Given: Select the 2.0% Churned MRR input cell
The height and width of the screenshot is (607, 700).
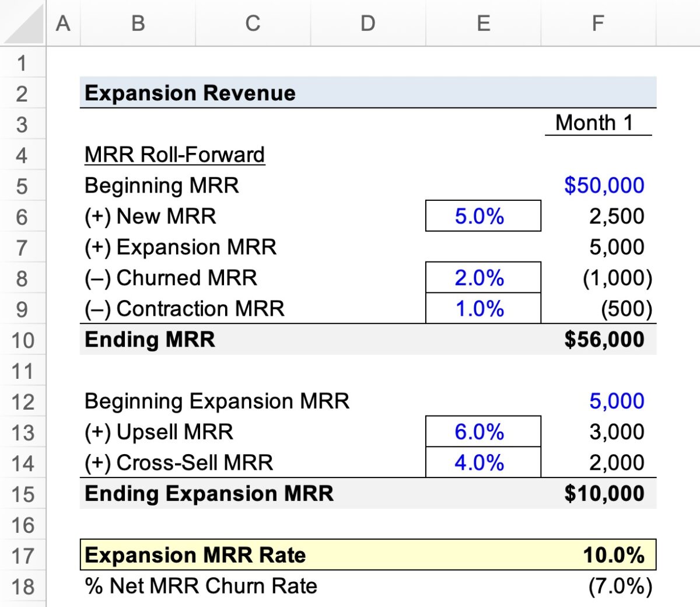Looking at the screenshot, I should 483,278.
